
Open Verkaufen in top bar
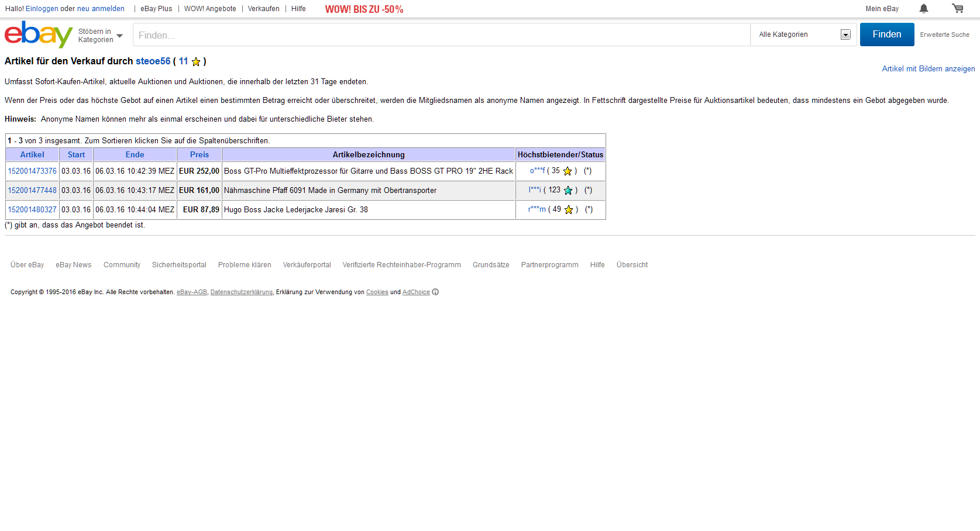point(263,9)
